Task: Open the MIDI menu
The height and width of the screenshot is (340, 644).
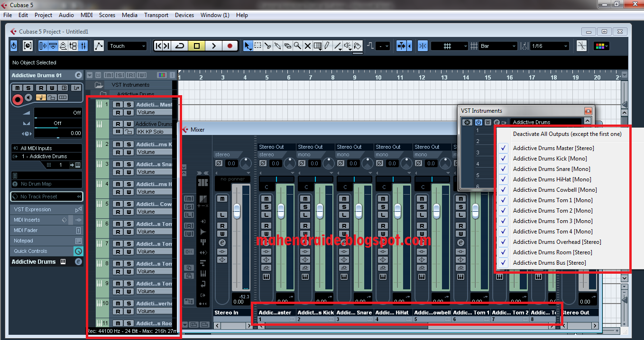Action: point(87,15)
